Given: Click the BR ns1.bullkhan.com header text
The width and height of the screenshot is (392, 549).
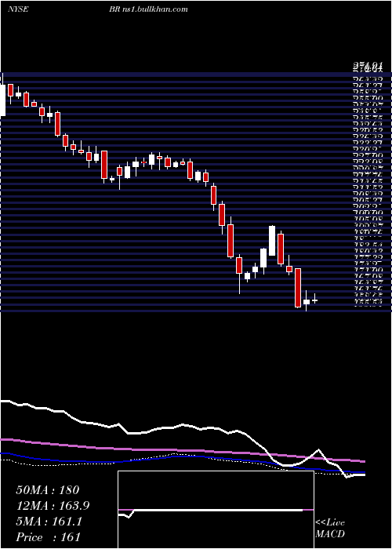Looking at the screenshot, I should tap(148, 9).
